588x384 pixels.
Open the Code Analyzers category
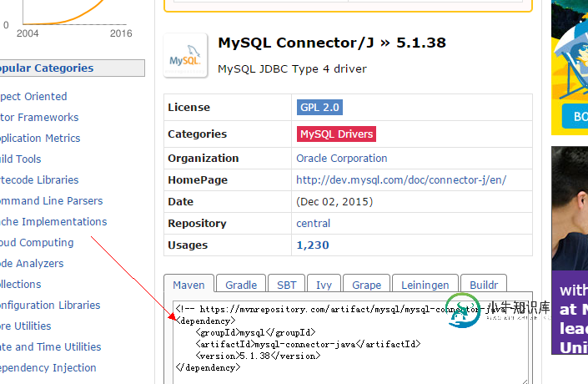point(32,264)
